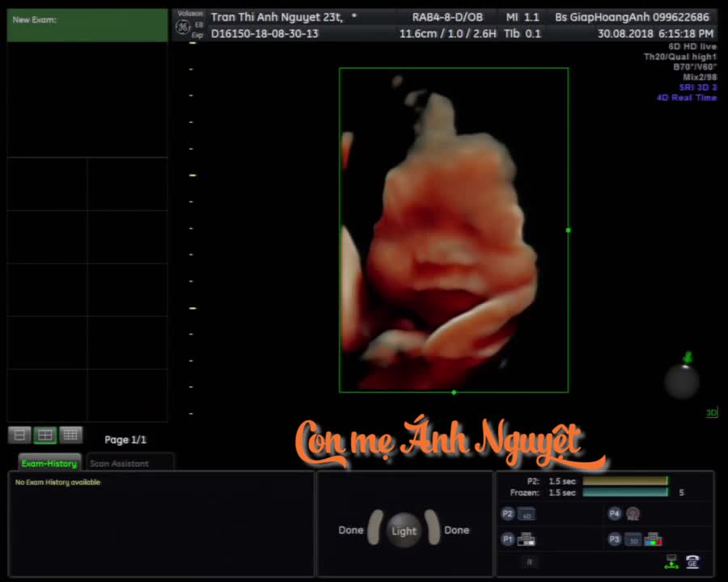Image resolution: width=728 pixels, height=582 pixels.
Task: Click the P2 button indicator
Action: [507, 514]
